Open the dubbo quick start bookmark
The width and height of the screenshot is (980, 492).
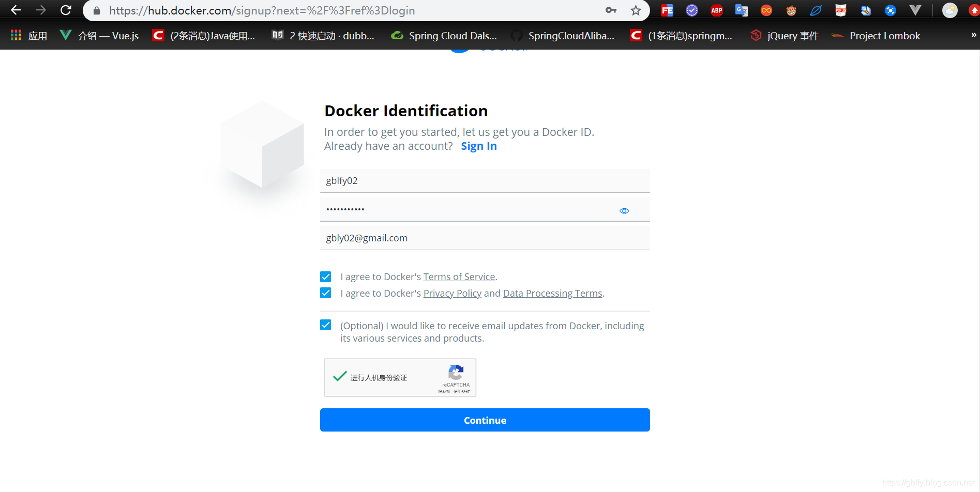(x=323, y=36)
